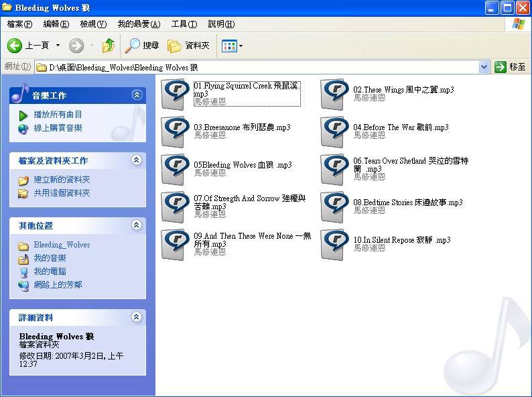The image size is (532, 397).
Task: Click the 播放所有曲目 link
Action: 58,115
